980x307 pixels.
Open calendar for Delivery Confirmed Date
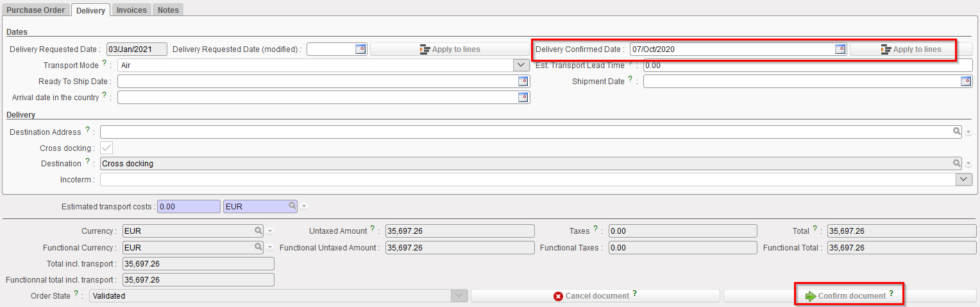(x=840, y=49)
